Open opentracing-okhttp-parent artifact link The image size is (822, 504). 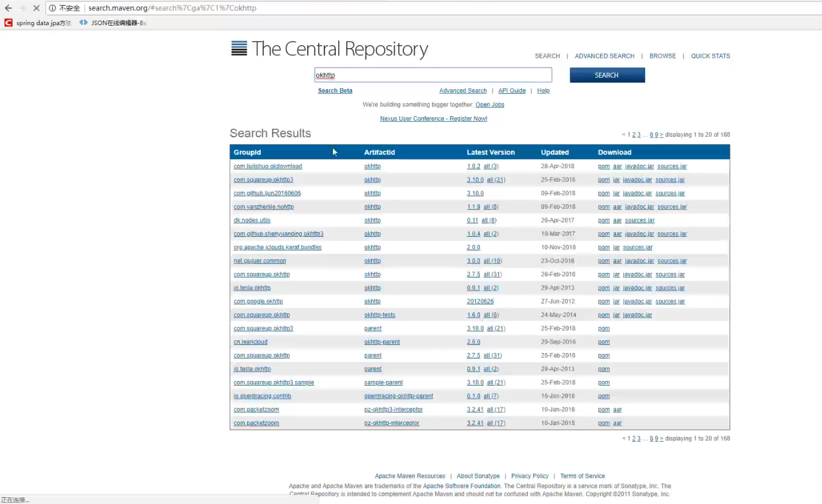(399, 396)
